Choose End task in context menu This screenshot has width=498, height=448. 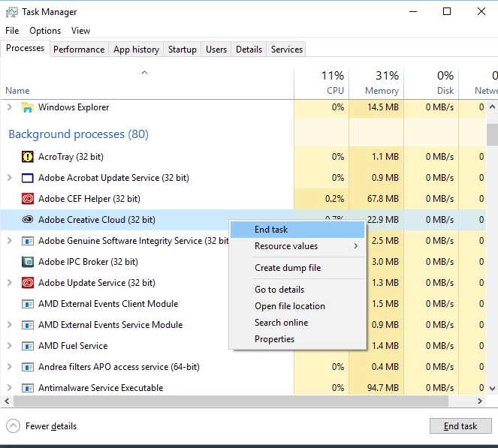pyautogui.click(x=297, y=230)
